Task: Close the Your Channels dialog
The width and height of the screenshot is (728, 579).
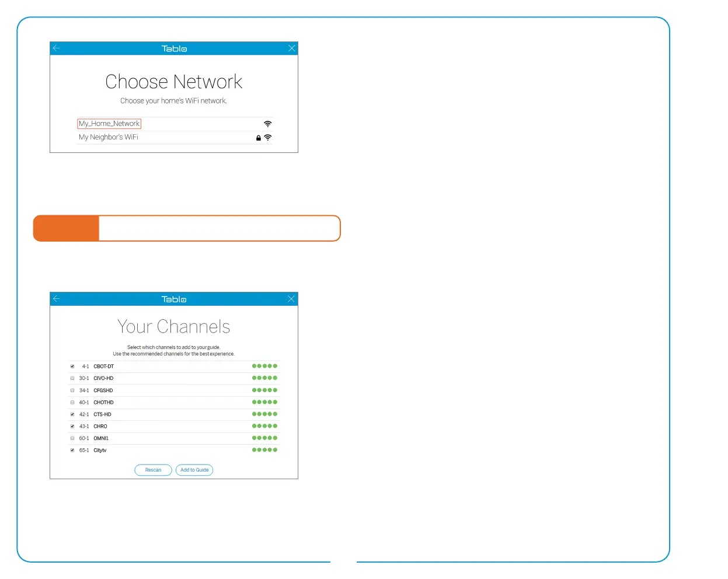Action: coord(291,299)
